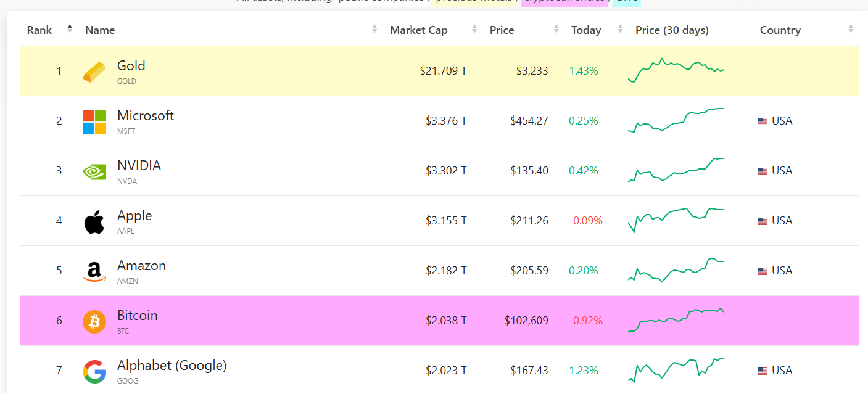The image size is (868, 394).
Task: Click the Gold bar icon
Action: click(x=94, y=72)
